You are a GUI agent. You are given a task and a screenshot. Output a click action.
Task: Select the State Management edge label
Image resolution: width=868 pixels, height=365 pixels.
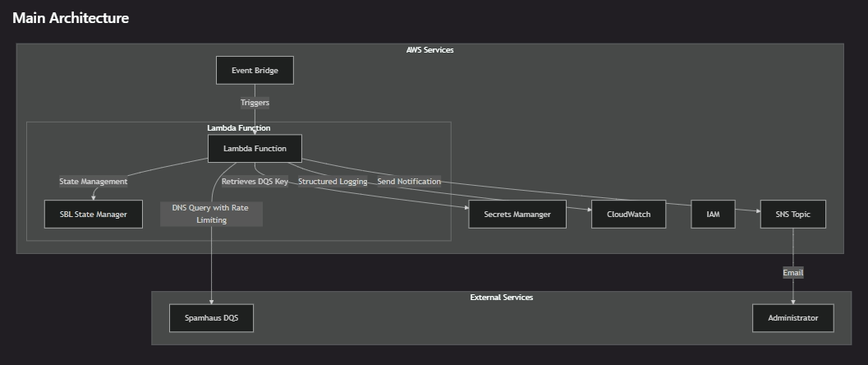[93, 182]
